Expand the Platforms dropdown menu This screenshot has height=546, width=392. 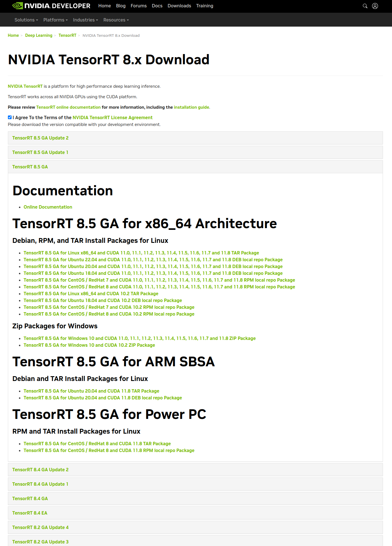click(55, 20)
